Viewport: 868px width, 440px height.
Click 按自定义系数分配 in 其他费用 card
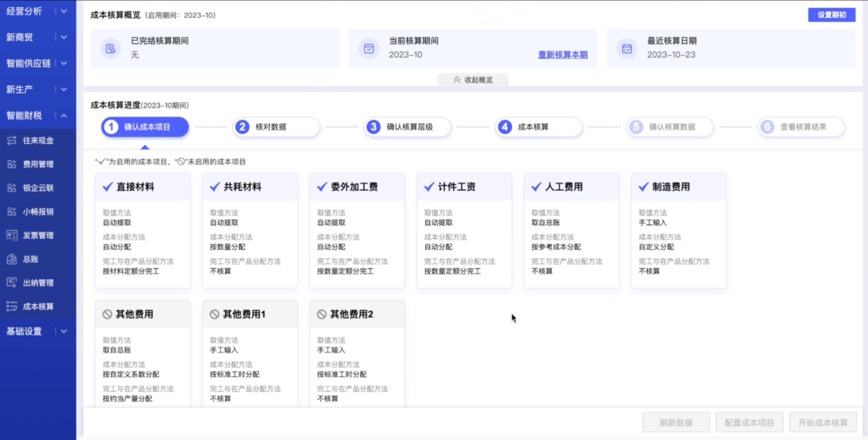tap(131, 375)
